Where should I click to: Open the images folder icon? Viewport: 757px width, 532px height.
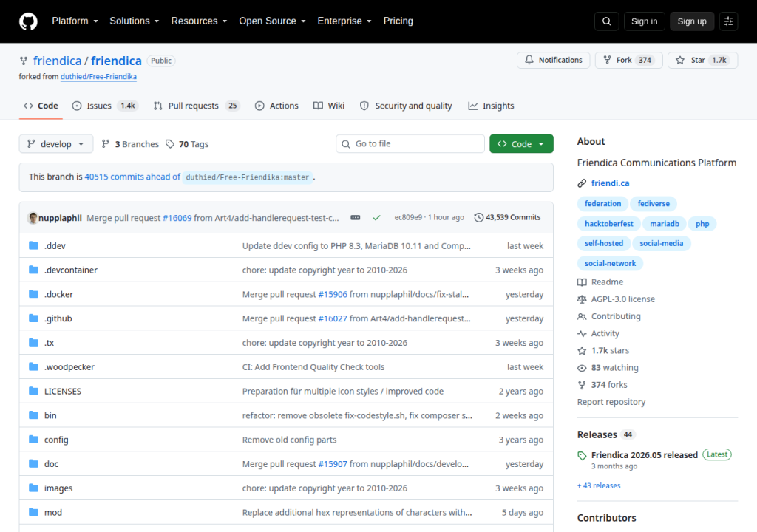[33, 488]
